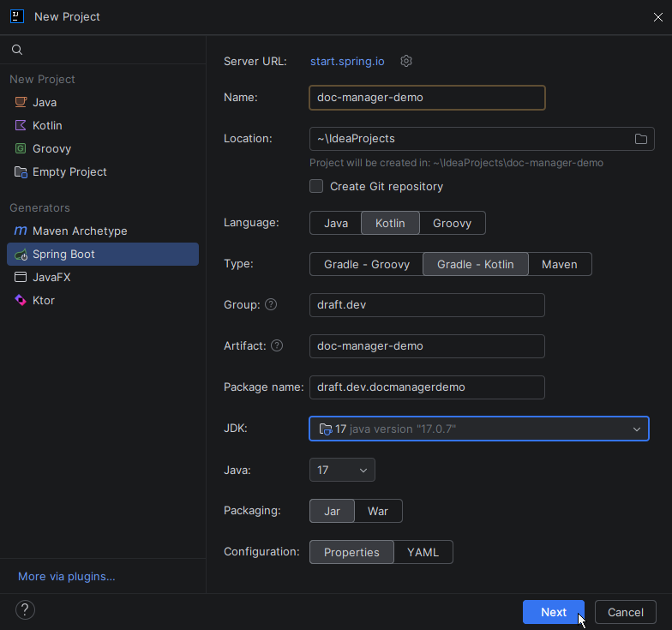Screen dimensions: 672x630
Task: Click the Next button
Action: 554,612
